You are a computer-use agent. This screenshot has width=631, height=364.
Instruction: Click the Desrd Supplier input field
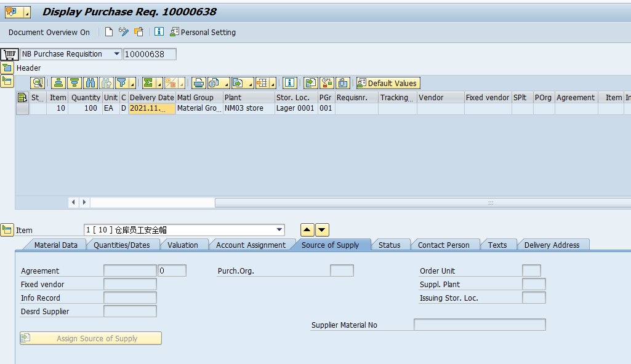click(x=130, y=311)
